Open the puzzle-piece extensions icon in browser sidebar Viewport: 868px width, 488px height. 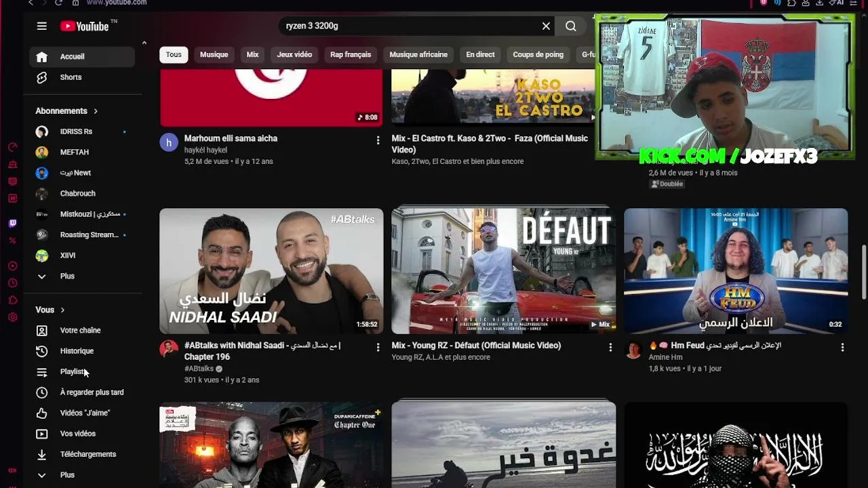12,300
